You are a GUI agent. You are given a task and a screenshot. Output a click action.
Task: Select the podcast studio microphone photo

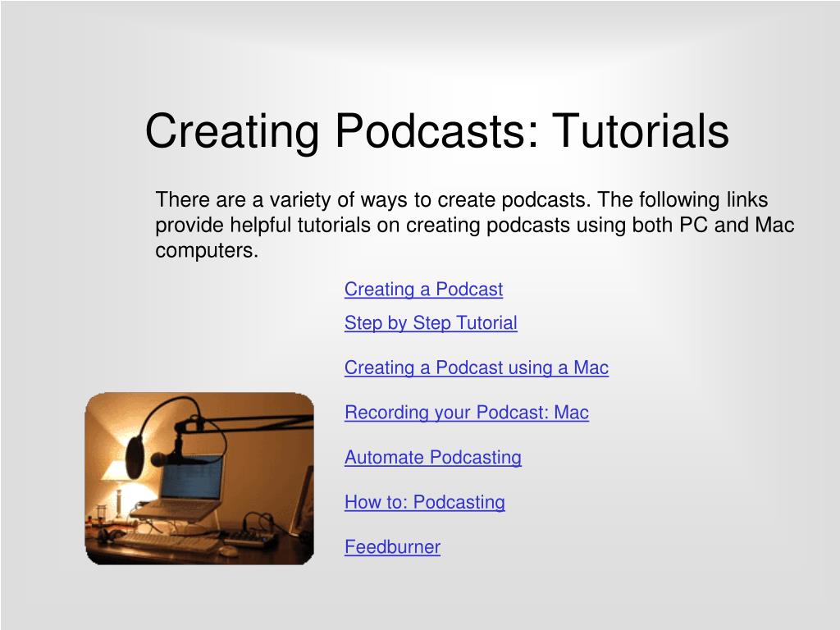[199, 478]
